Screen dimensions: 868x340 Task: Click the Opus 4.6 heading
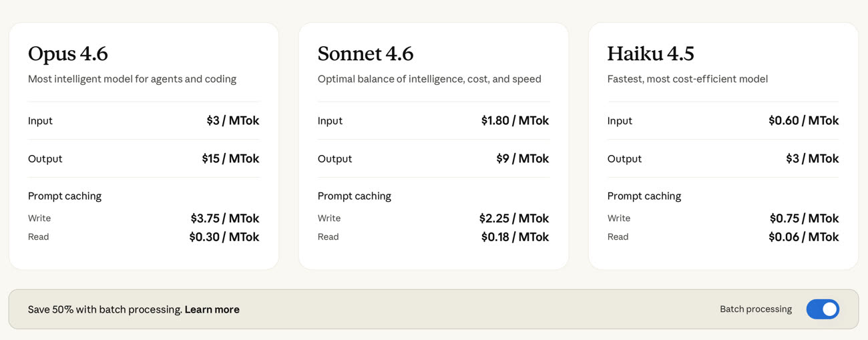click(68, 53)
